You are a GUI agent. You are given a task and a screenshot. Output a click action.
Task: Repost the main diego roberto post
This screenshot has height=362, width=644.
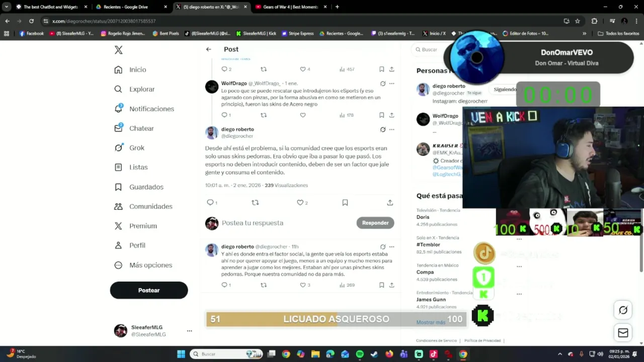[255, 203]
